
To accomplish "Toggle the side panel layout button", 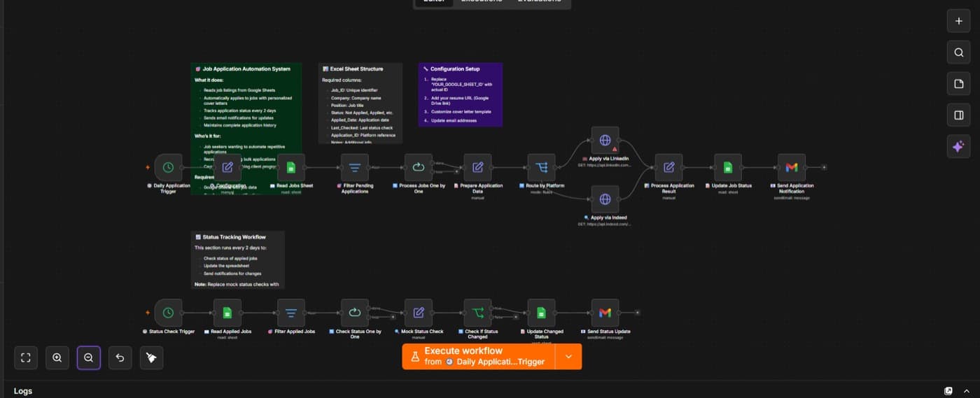I will (959, 115).
